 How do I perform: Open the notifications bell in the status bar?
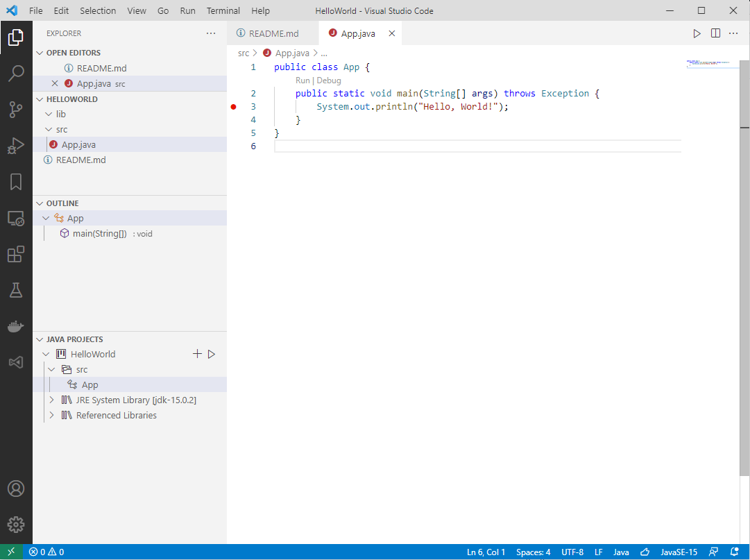coord(736,552)
